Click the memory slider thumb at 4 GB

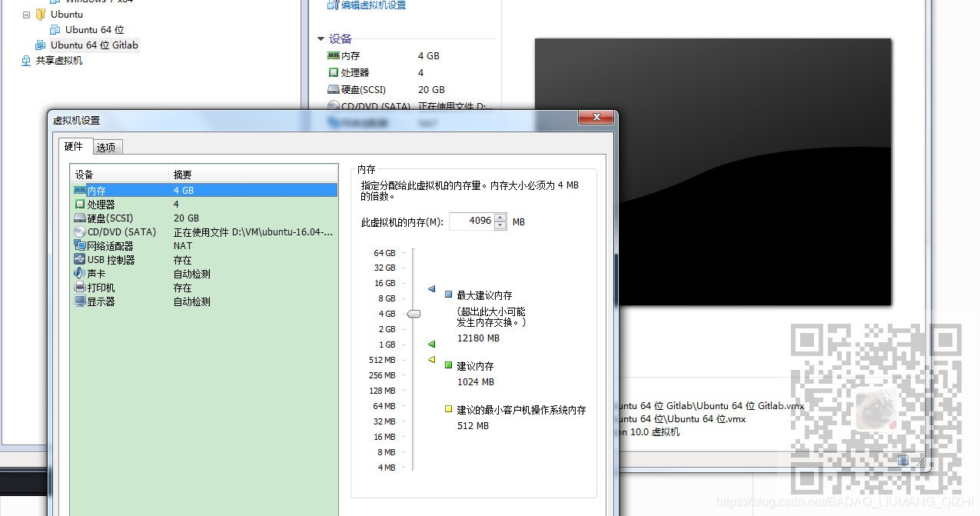414,313
